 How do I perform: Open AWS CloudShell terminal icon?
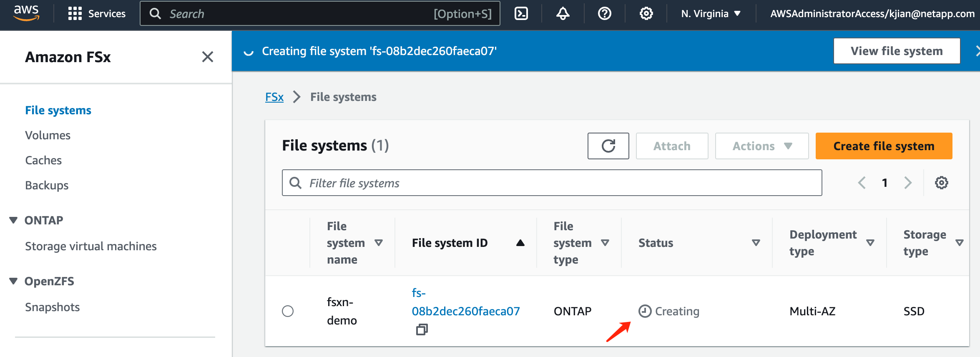click(x=521, y=14)
